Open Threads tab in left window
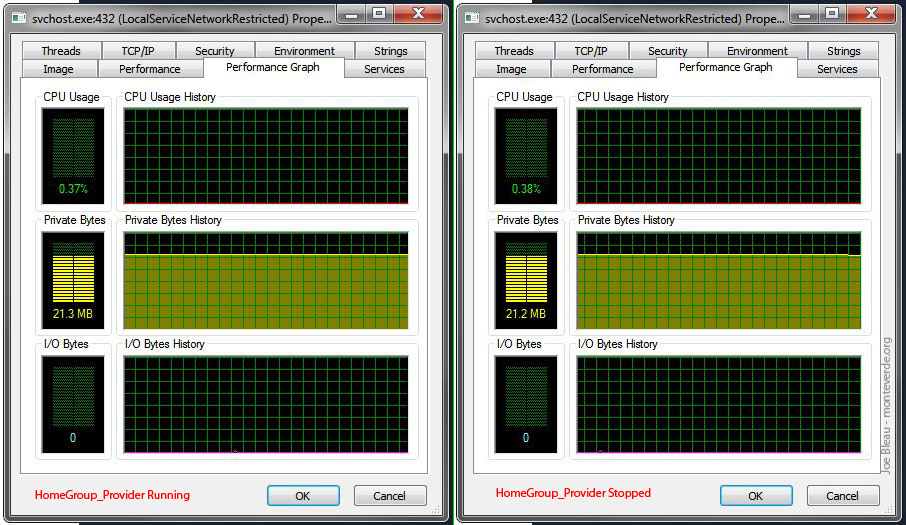Screen dimensions: 906x525 click(x=62, y=50)
